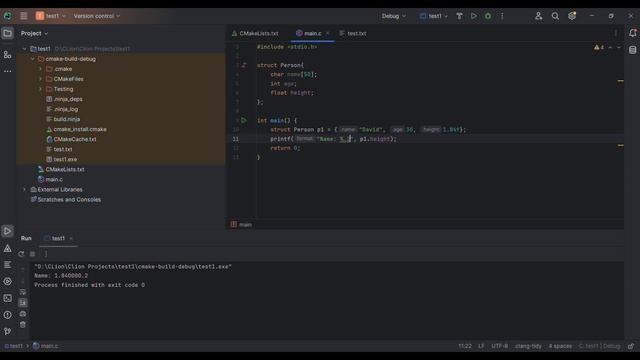This screenshot has width=640, height=360.
Task: Expand External Libraries node
Action: tap(24, 190)
